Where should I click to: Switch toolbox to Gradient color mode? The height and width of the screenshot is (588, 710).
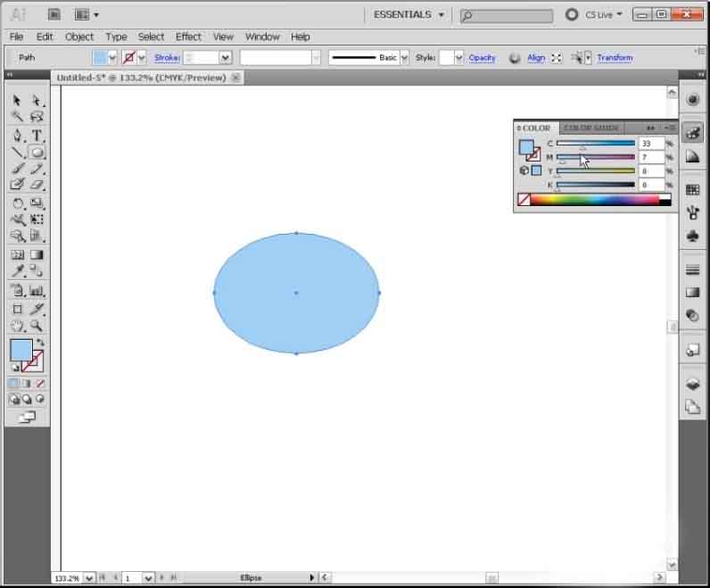tap(27, 384)
